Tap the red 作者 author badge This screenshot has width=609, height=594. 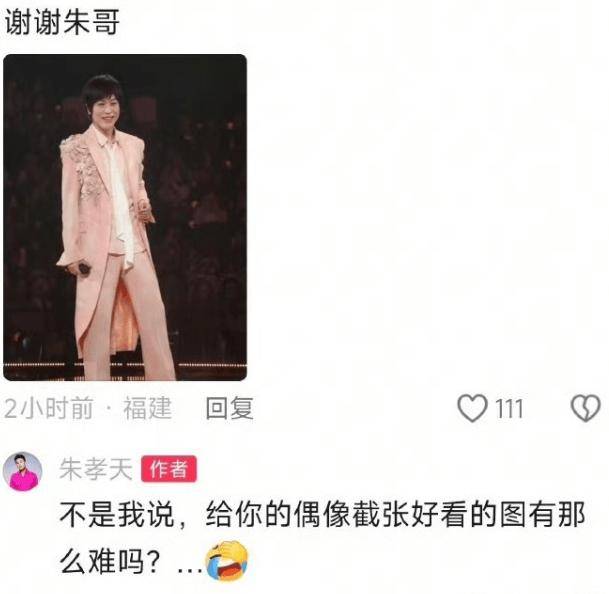point(169,469)
